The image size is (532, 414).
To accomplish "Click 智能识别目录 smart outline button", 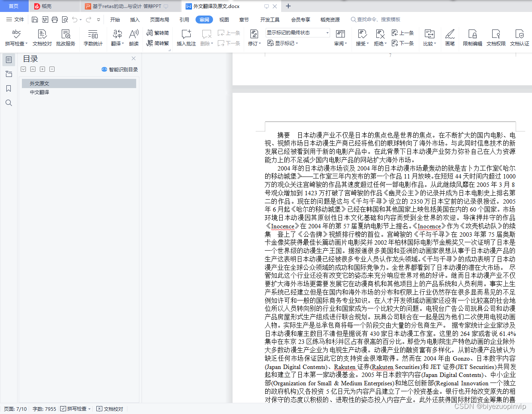I will [x=120, y=69].
